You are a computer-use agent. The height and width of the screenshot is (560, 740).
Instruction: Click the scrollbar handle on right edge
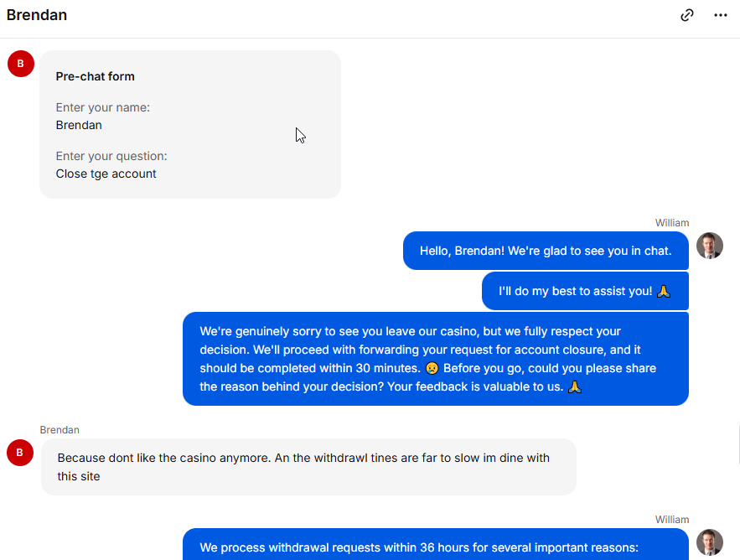point(738,445)
